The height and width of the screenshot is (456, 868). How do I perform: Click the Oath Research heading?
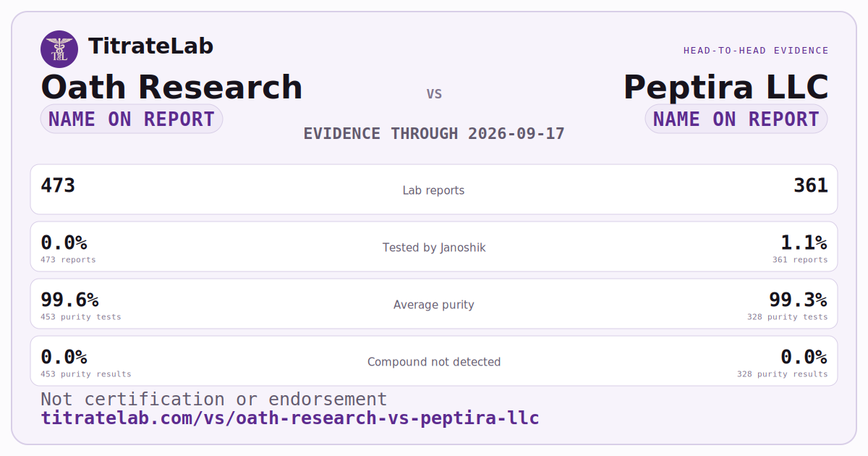(x=171, y=88)
